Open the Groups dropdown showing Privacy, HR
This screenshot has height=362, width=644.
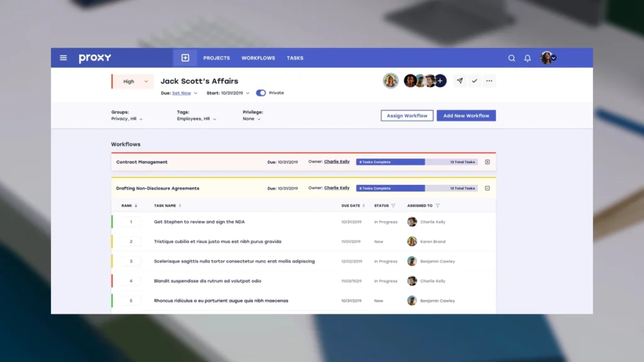[x=127, y=119]
